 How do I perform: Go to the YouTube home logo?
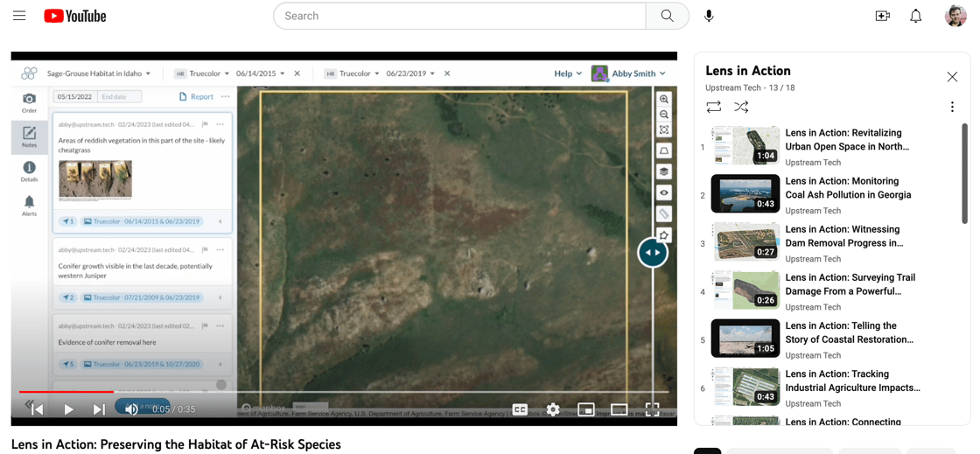(75, 17)
